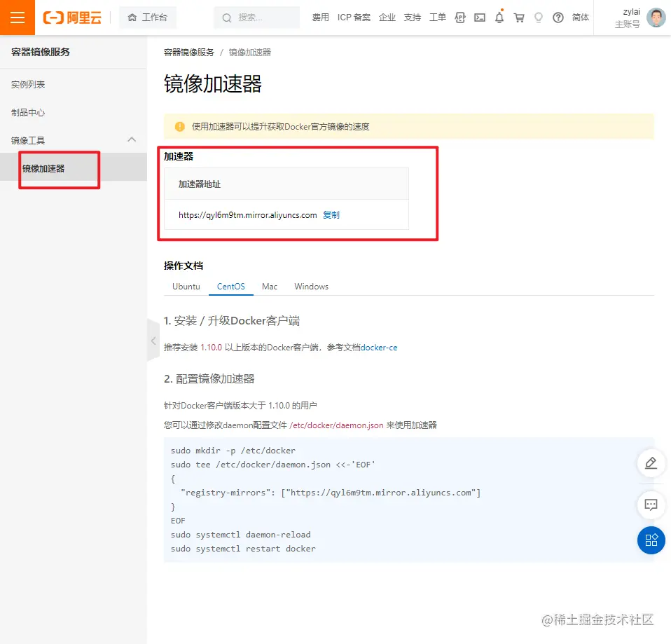Open the shopping cart icon

[519, 18]
